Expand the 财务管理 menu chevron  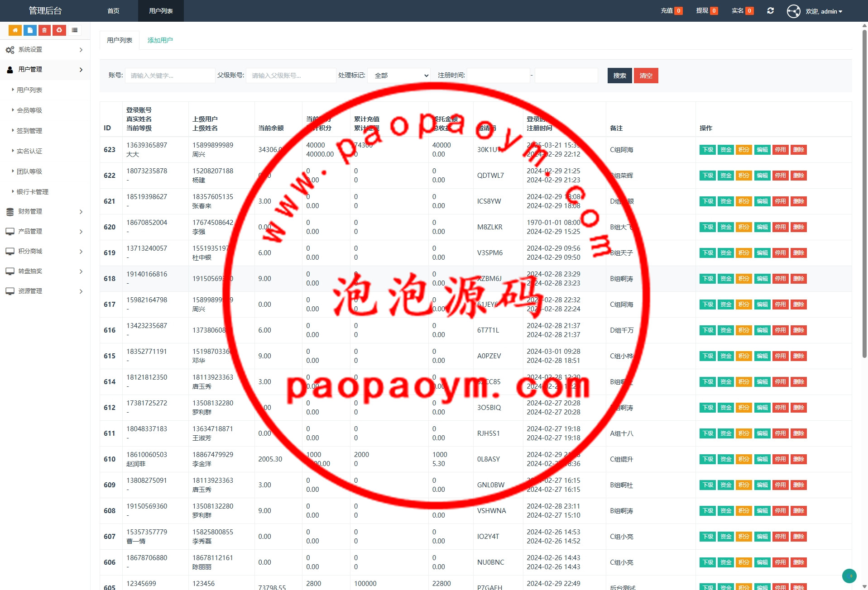point(81,212)
